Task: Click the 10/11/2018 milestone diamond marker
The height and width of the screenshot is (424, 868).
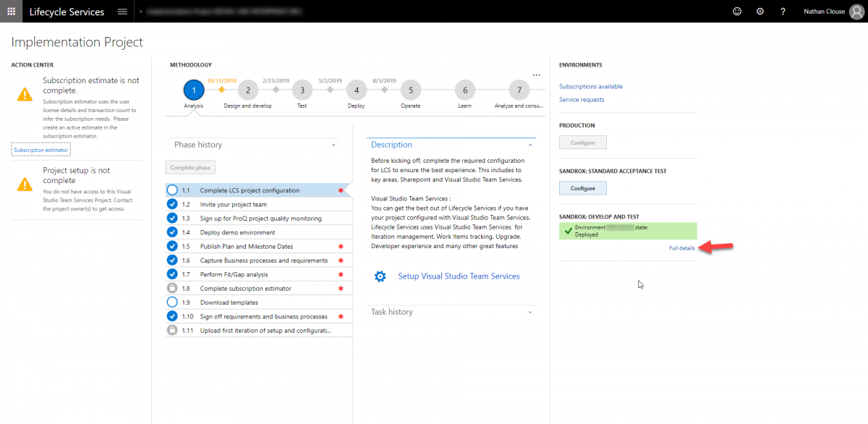Action: tap(222, 90)
